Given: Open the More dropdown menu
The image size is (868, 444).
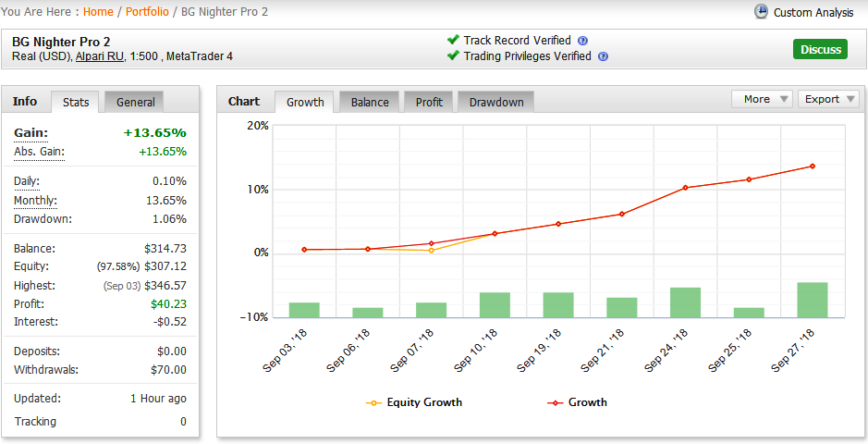Looking at the screenshot, I should pyautogui.click(x=763, y=99).
